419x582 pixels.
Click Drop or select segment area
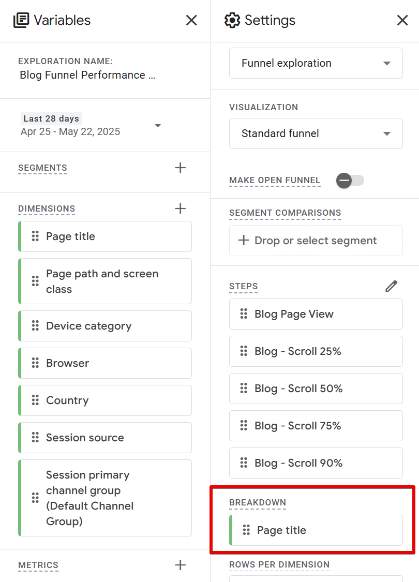pos(316,241)
